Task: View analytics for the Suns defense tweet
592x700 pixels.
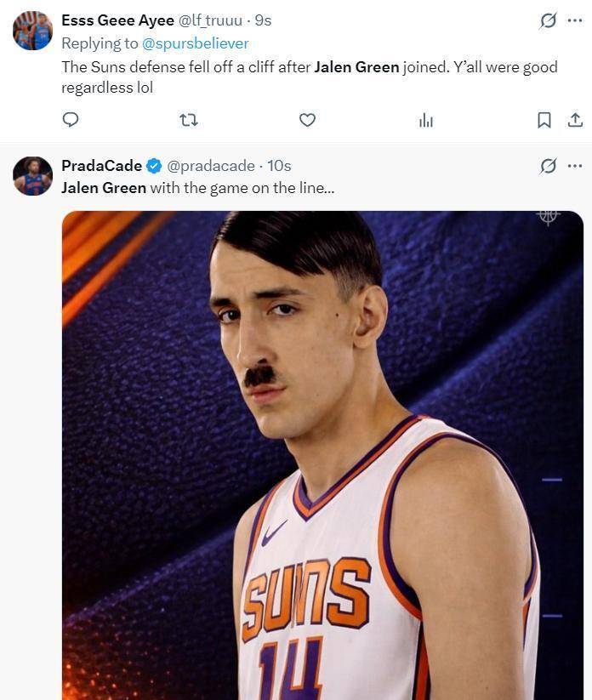Action: coord(426,121)
